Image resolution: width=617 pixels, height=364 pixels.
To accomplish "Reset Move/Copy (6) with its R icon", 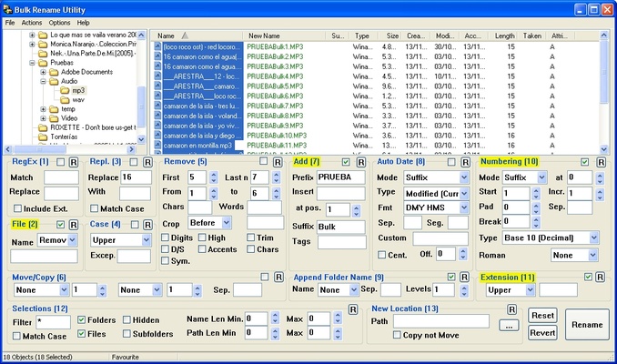I will click(278, 276).
